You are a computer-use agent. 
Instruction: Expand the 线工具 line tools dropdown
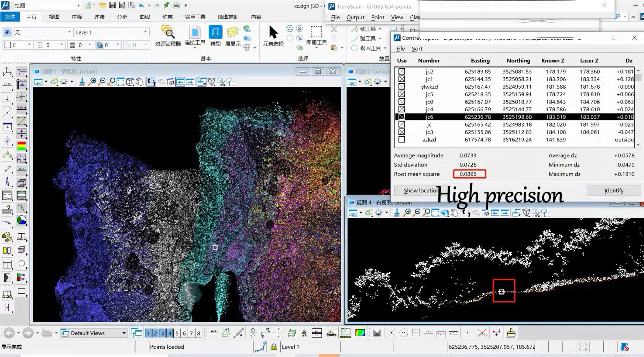(380, 29)
